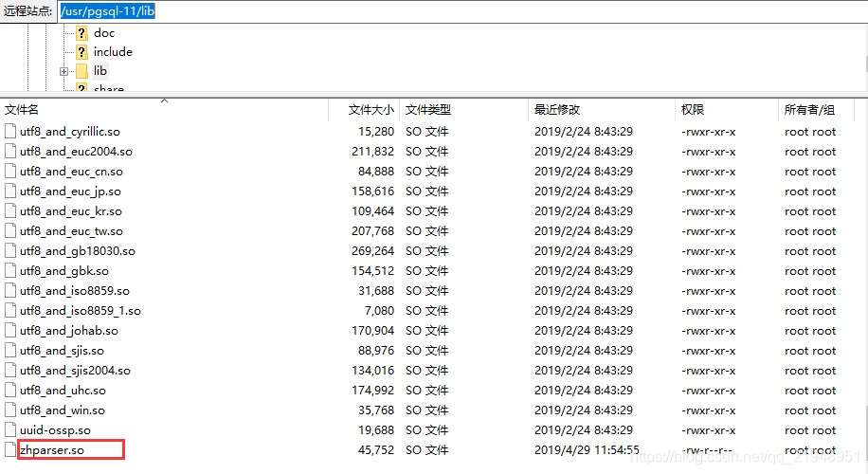Select the doc folder in tree
Screen dimensions: 868x474
(x=103, y=33)
